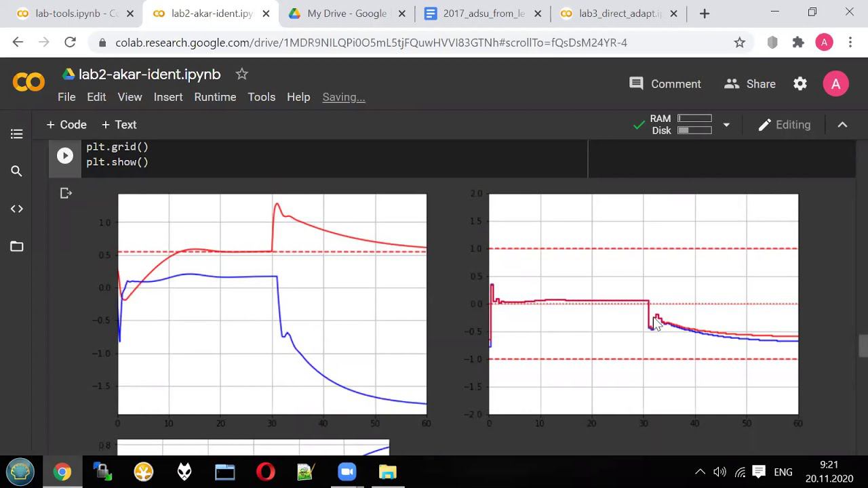Open the yellow folder in the taskbar

[387, 472]
